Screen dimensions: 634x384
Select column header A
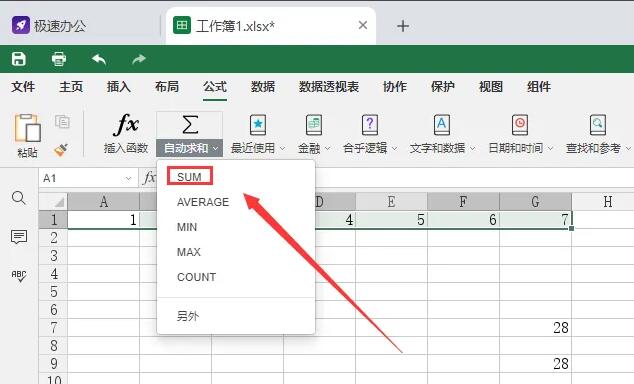tap(104, 201)
